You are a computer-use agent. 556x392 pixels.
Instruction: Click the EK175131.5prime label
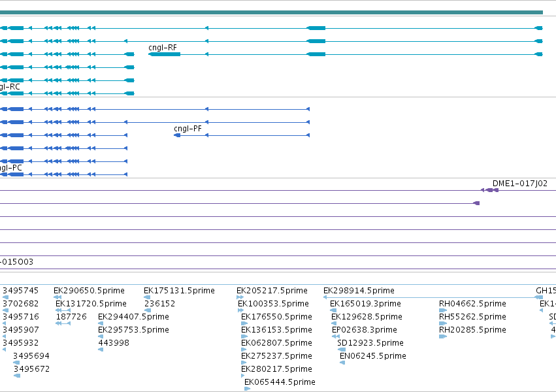click(179, 291)
